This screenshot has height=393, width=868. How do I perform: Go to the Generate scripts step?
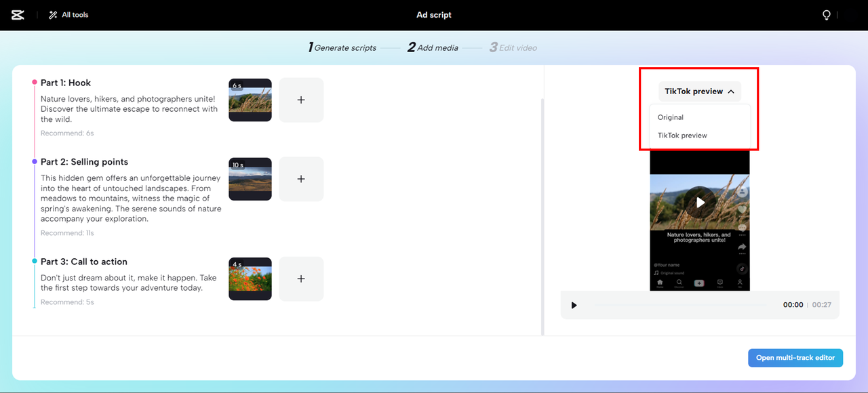[341, 47]
